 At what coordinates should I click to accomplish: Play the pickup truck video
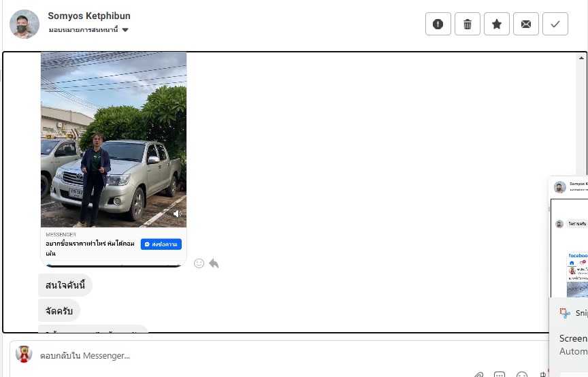[x=114, y=140]
